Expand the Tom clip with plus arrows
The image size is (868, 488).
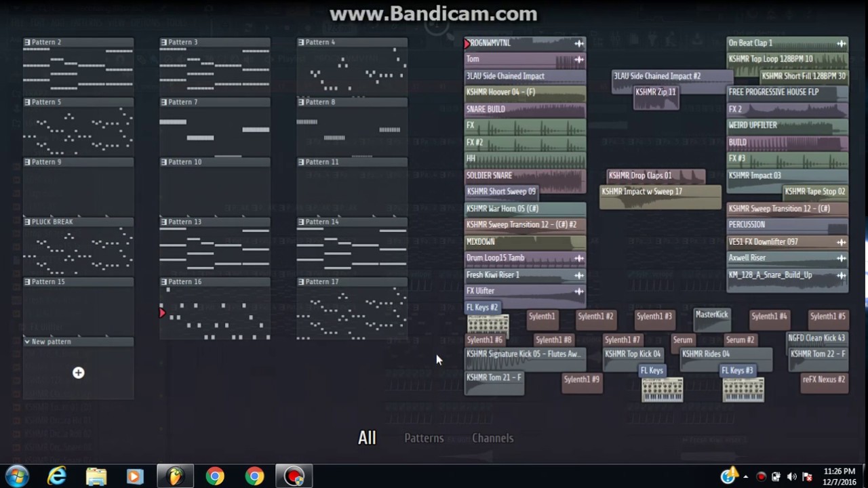(578, 60)
